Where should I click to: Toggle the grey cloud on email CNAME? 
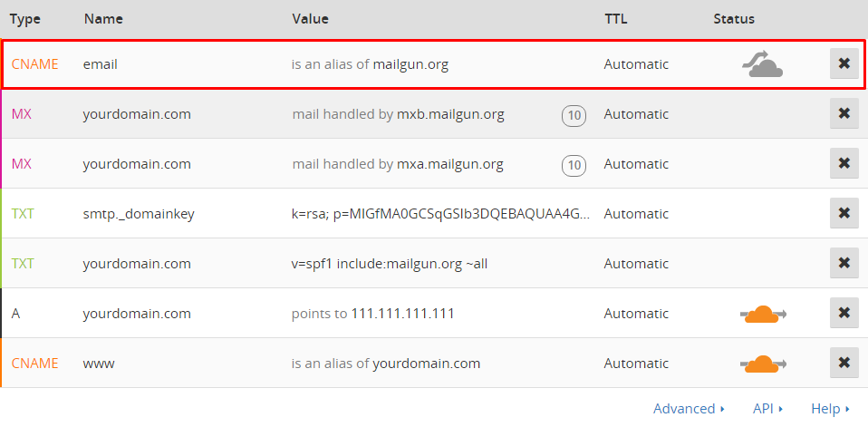point(762,63)
